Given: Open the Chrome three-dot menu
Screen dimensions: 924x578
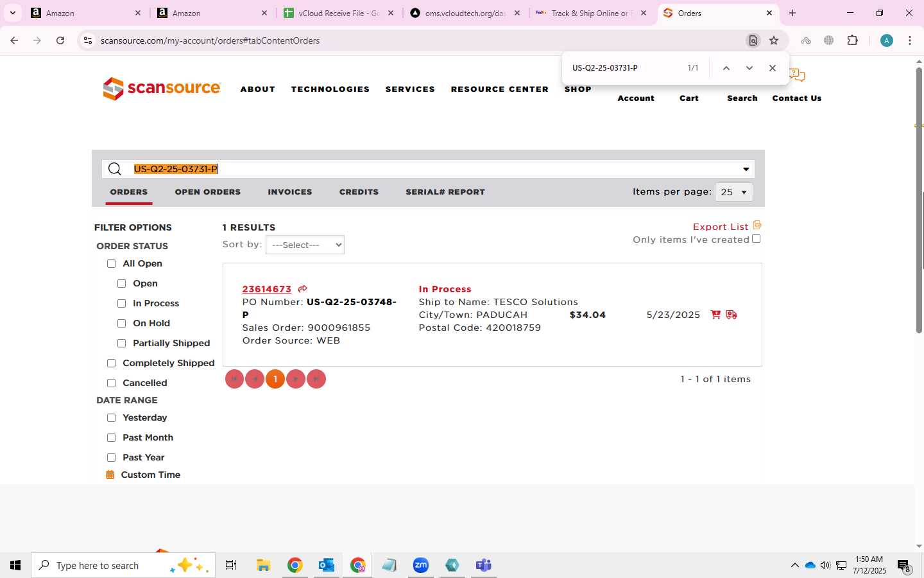Looking at the screenshot, I should click(910, 40).
